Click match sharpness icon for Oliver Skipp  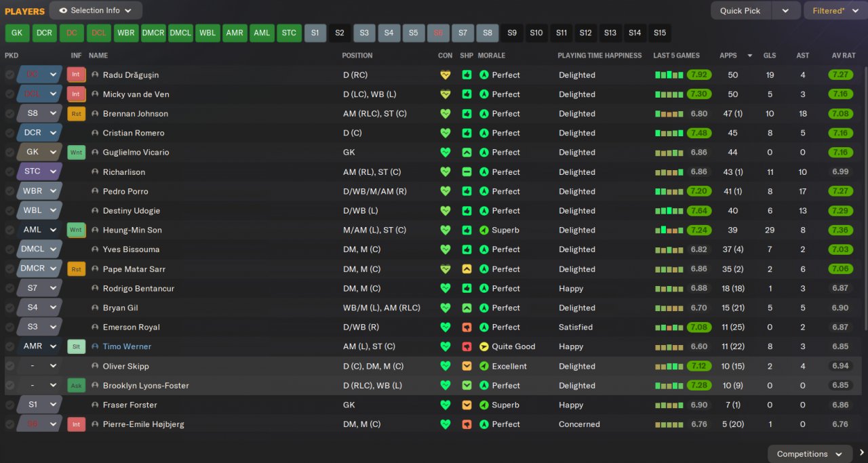click(x=467, y=366)
